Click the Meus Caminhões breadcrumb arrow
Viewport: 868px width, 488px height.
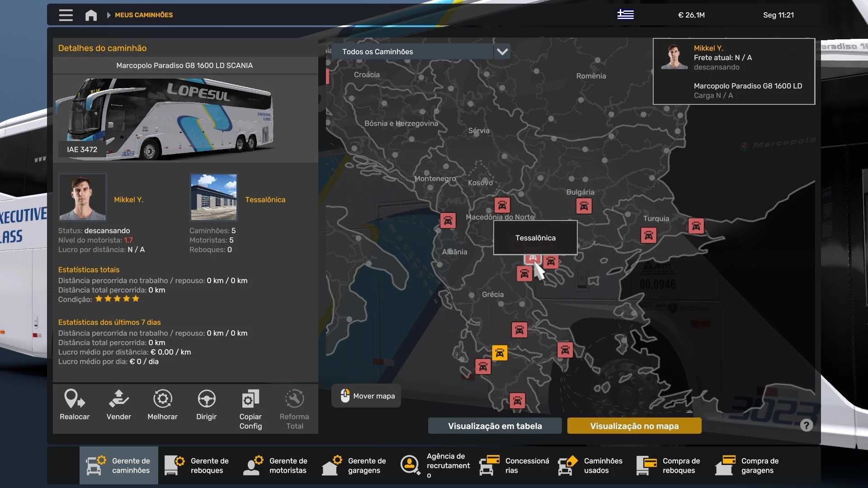coord(108,15)
